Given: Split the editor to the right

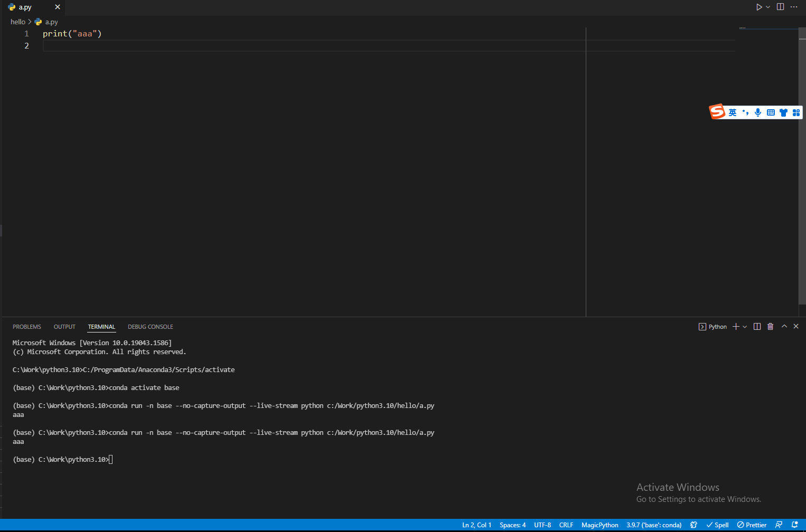Looking at the screenshot, I should click(x=780, y=7).
